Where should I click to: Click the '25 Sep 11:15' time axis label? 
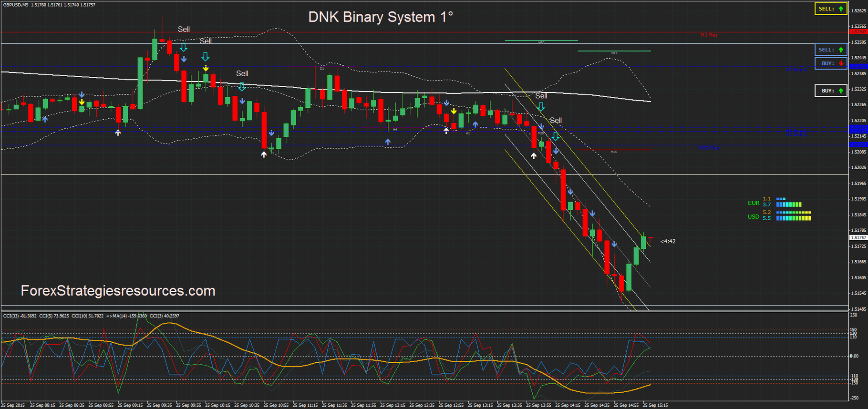click(x=305, y=405)
